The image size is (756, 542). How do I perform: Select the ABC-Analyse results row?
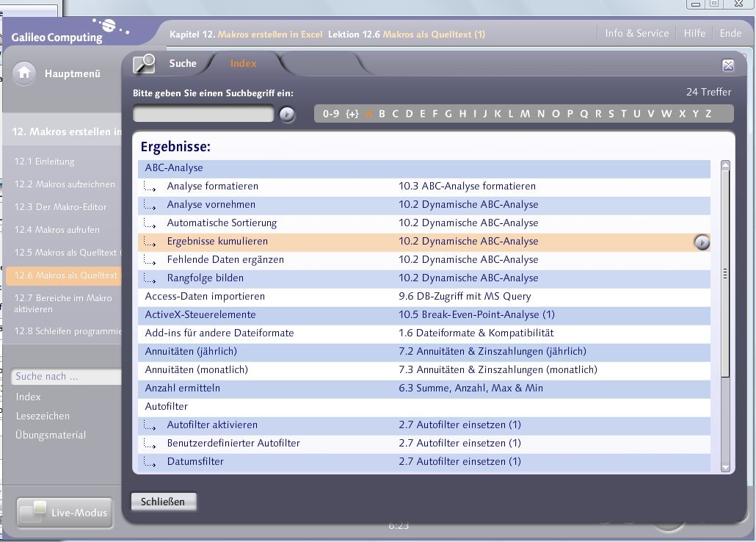pos(424,168)
